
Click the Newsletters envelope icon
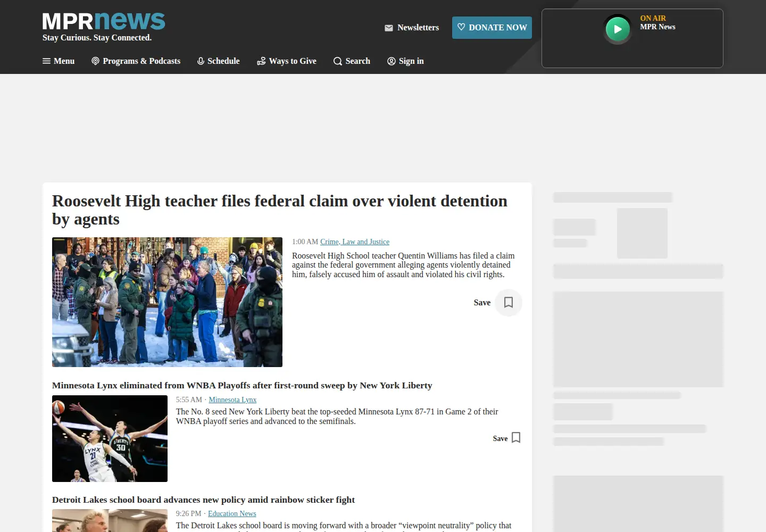click(389, 28)
